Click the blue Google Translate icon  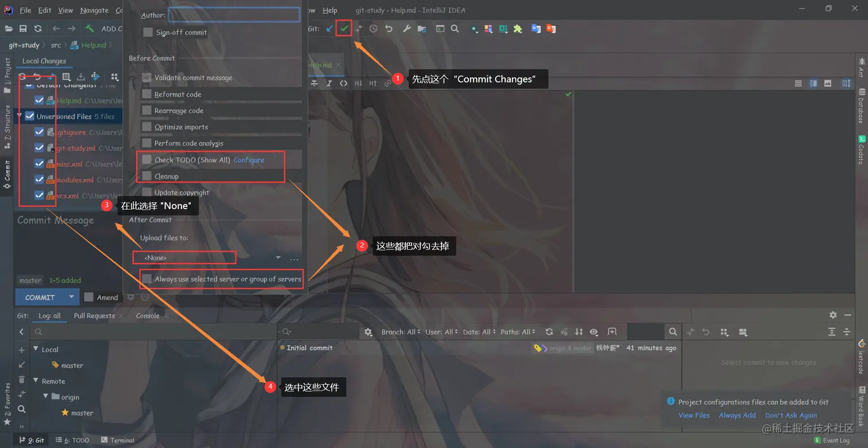coord(536,28)
